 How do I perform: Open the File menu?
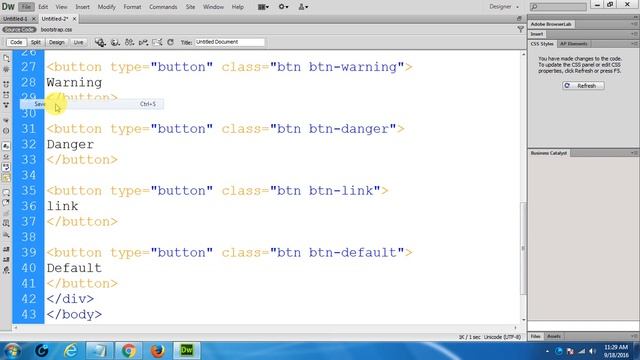[26, 7]
